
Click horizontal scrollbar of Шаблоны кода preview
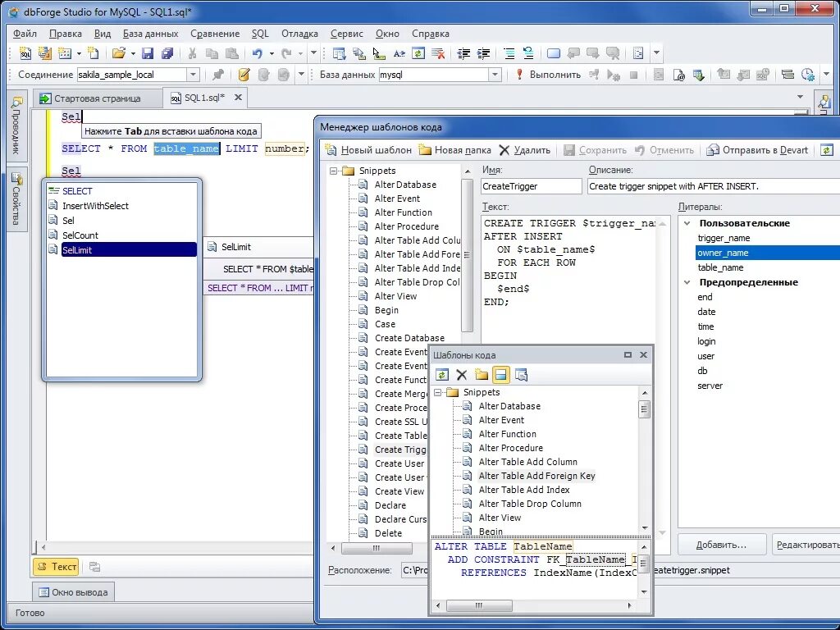479,605
